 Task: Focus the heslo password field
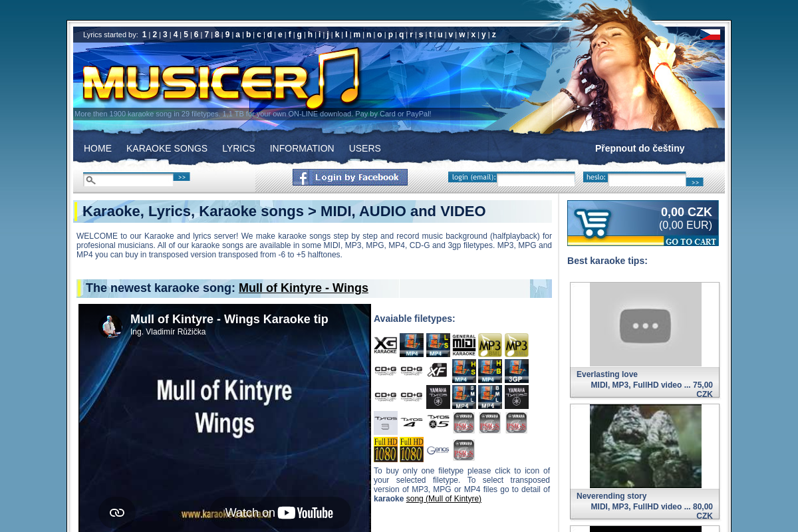click(647, 180)
